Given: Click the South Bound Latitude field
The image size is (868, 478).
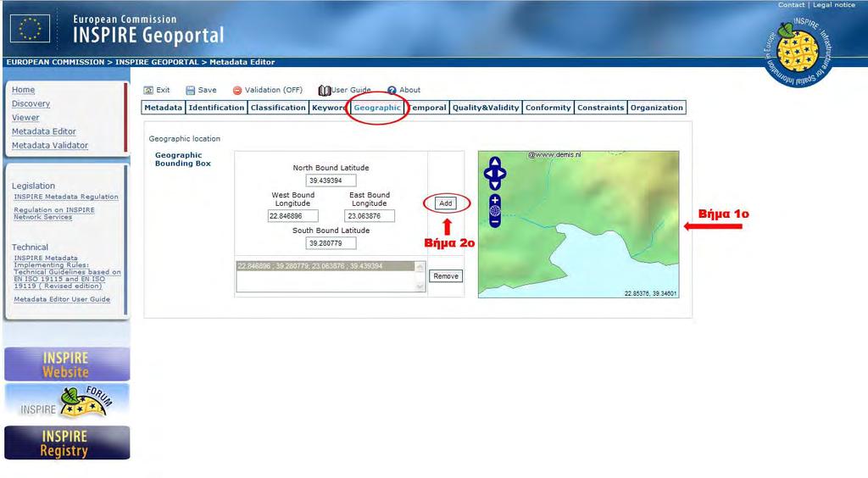Looking at the screenshot, I should [331, 243].
